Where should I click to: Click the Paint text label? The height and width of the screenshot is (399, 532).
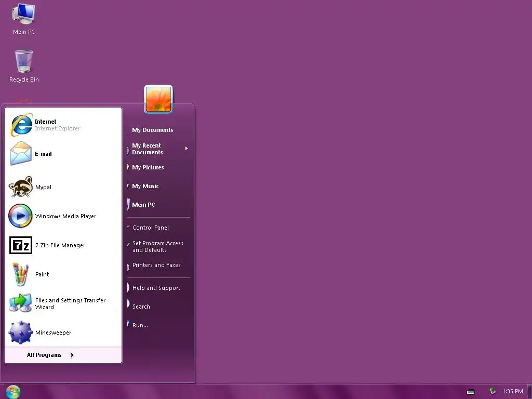pyautogui.click(x=42, y=274)
